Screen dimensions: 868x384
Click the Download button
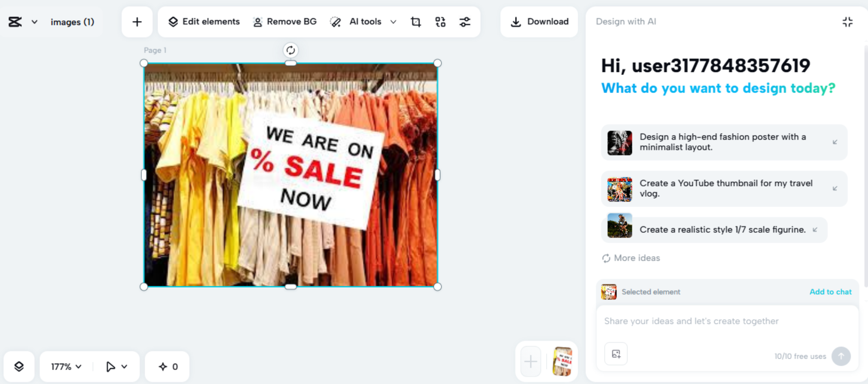[539, 22]
